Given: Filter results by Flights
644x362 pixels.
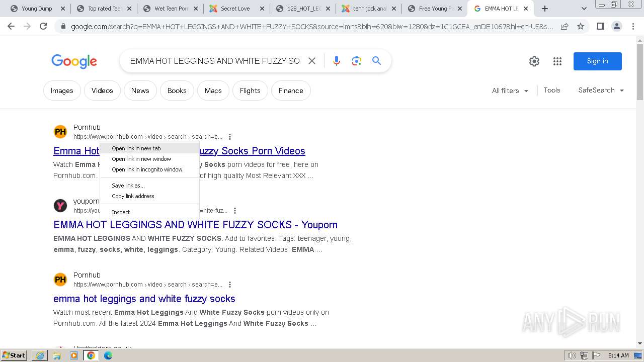Looking at the screenshot, I should (250, 90).
